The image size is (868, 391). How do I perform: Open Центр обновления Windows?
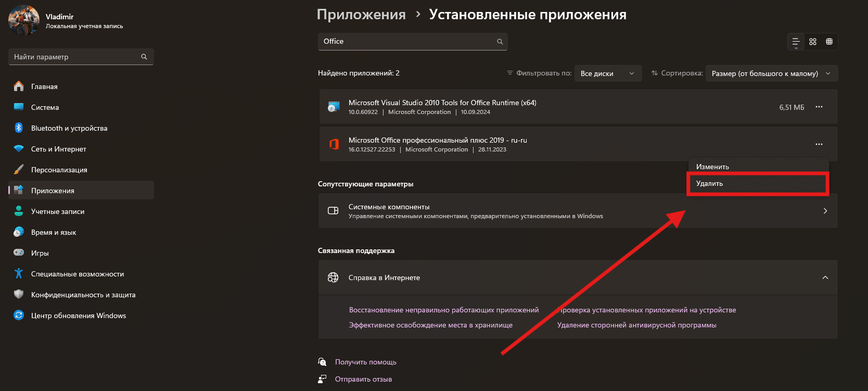[x=81, y=316]
